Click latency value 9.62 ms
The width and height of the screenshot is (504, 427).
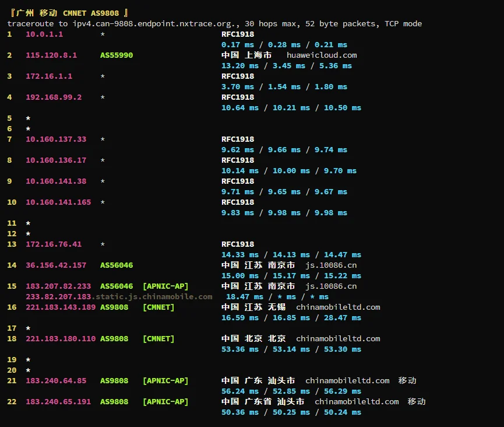pos(238,150)
